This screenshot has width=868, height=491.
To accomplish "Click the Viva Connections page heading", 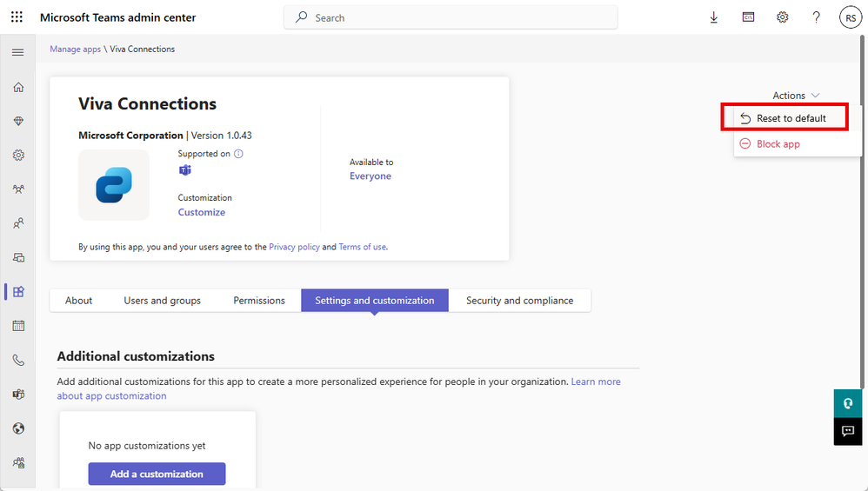I will point(147,104).
